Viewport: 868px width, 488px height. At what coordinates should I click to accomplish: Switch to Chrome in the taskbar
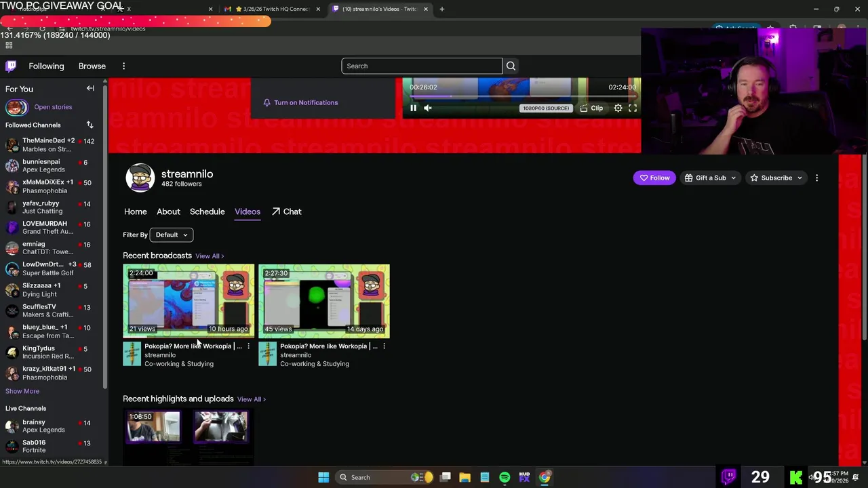(545, 477)
